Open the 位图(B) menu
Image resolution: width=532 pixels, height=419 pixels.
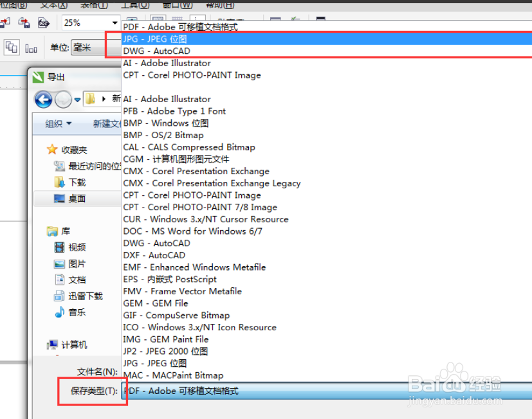14,4
